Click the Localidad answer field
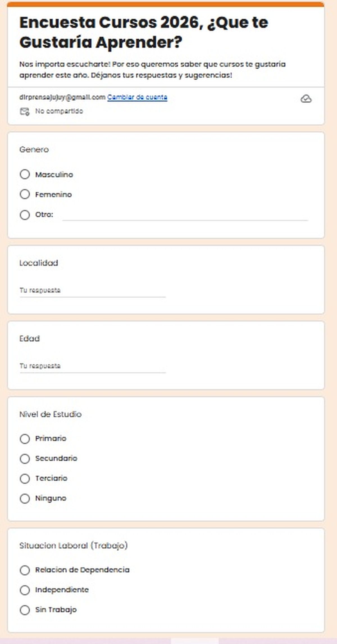Image resolution: width=337 pixels, height=644 pixels. pyautogui.click(x=92, y=291)
